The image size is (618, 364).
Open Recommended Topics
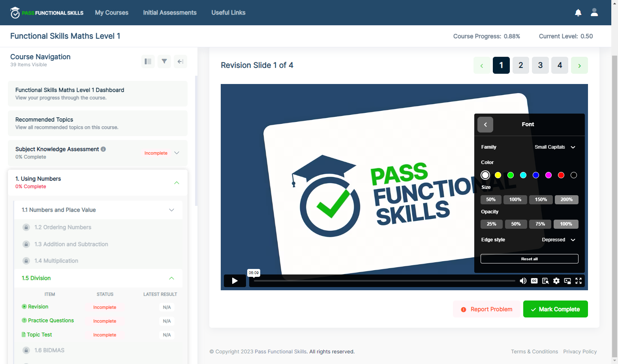98,123
